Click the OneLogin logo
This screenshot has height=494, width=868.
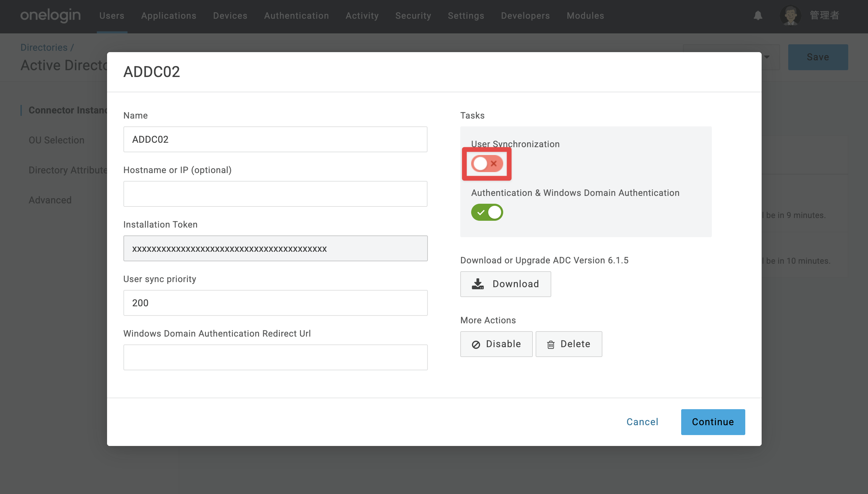50,15
